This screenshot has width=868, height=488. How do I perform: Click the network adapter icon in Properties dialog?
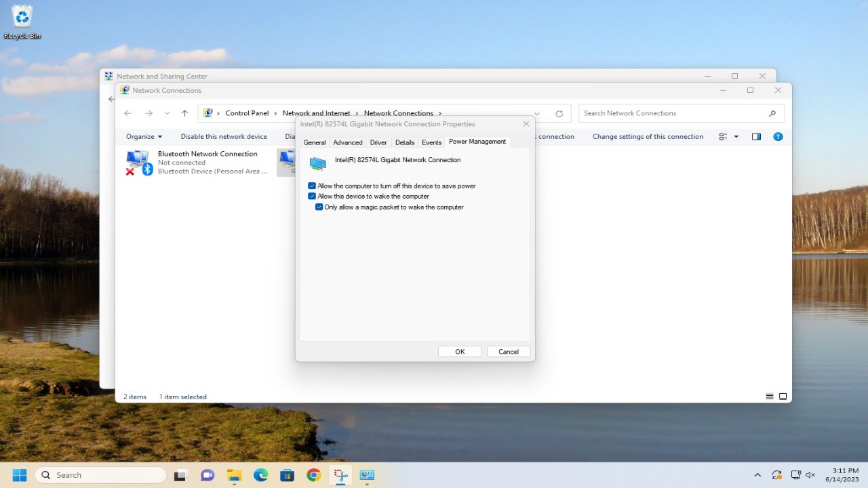click(x=317, y=163)
